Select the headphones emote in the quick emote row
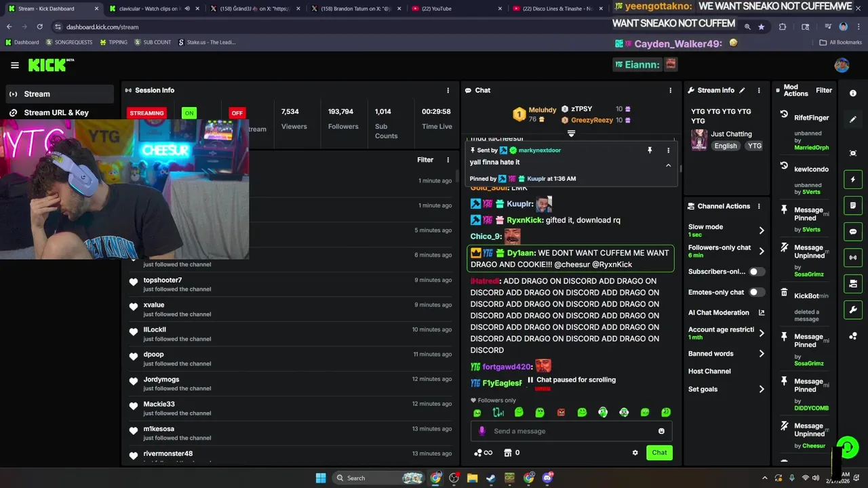 pos(603,412)
